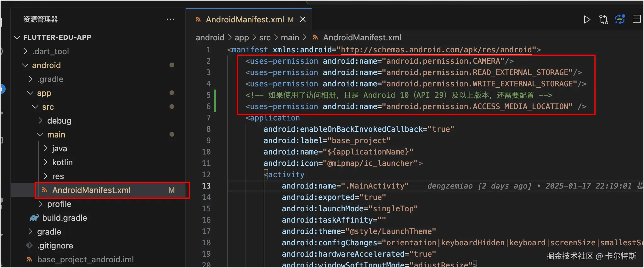Click the dengzemiao git blame annotation

[535, 186]
